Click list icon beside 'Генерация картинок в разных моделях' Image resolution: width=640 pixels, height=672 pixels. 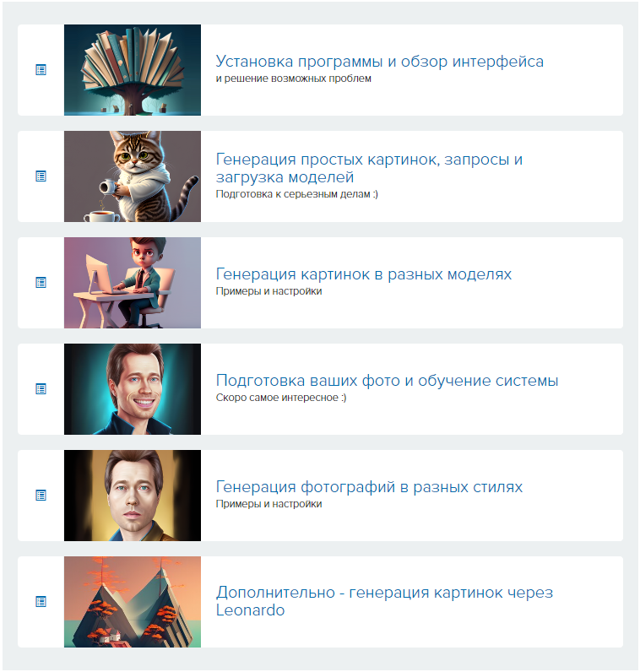click(41, 283)
